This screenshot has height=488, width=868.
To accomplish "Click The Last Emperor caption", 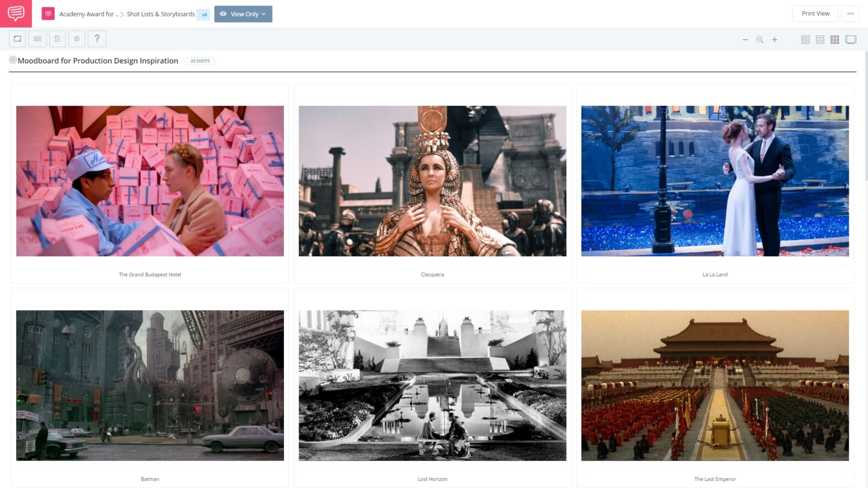I will pos(715,479).
